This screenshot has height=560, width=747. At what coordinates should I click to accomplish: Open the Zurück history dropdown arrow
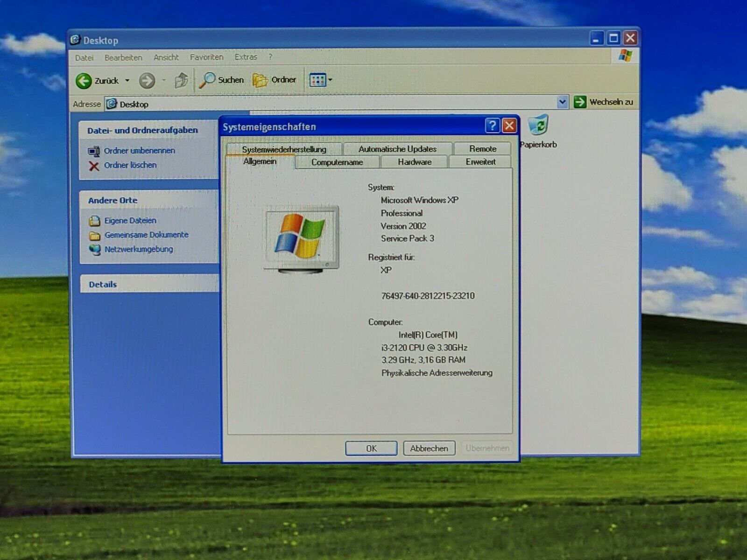[x=127, y=81]
